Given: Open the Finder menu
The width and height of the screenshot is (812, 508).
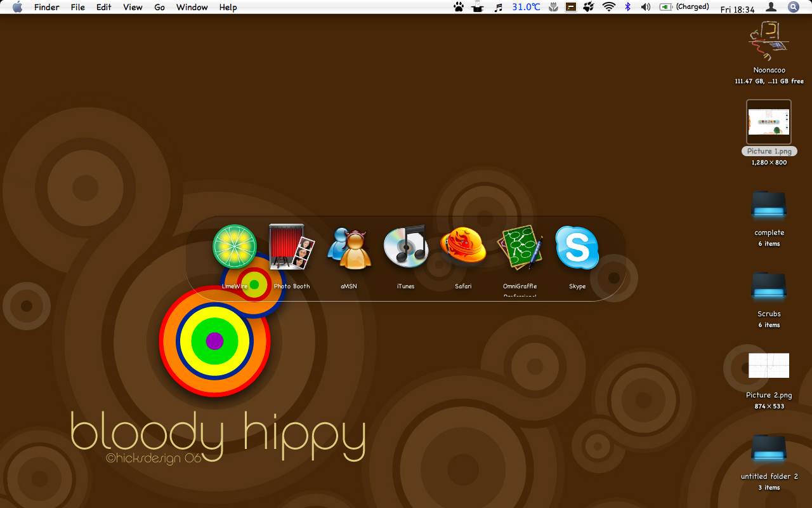Looking at the screenshot, I should click(x=46, y=7).
